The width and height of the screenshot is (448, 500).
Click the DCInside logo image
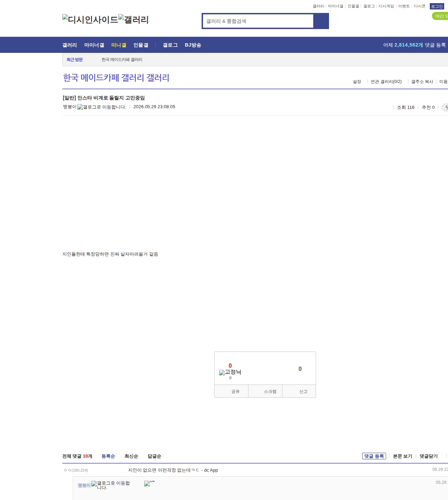pos(90,19)
